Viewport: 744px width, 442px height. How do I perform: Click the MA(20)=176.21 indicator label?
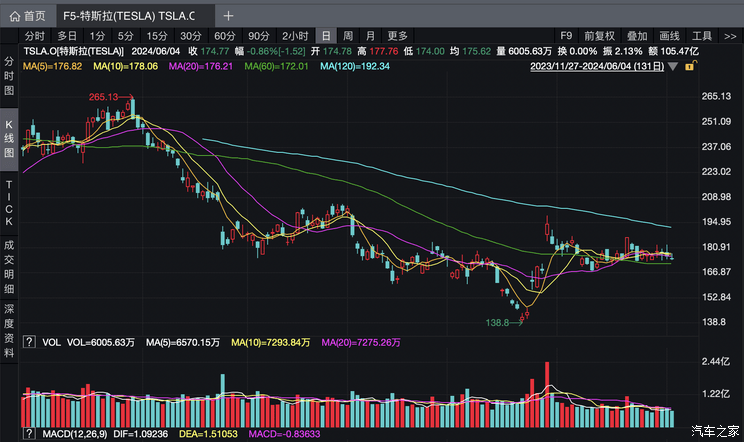point(201,66)
